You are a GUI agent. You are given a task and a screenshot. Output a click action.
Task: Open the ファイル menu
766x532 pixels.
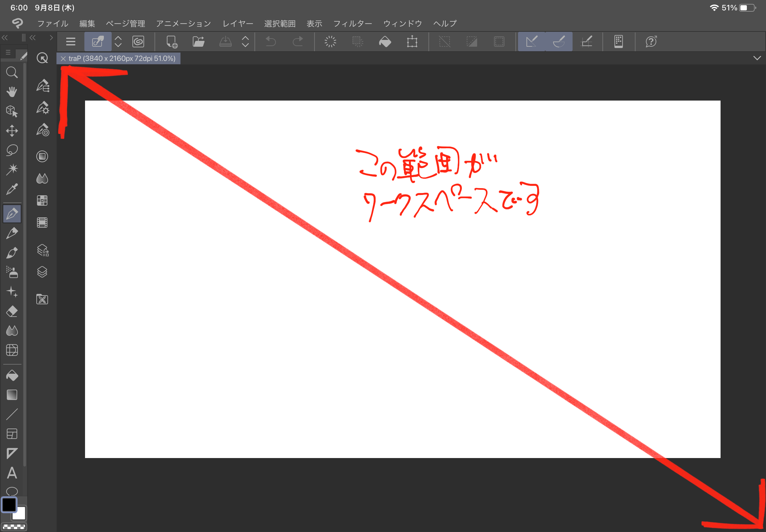[53, 23]
